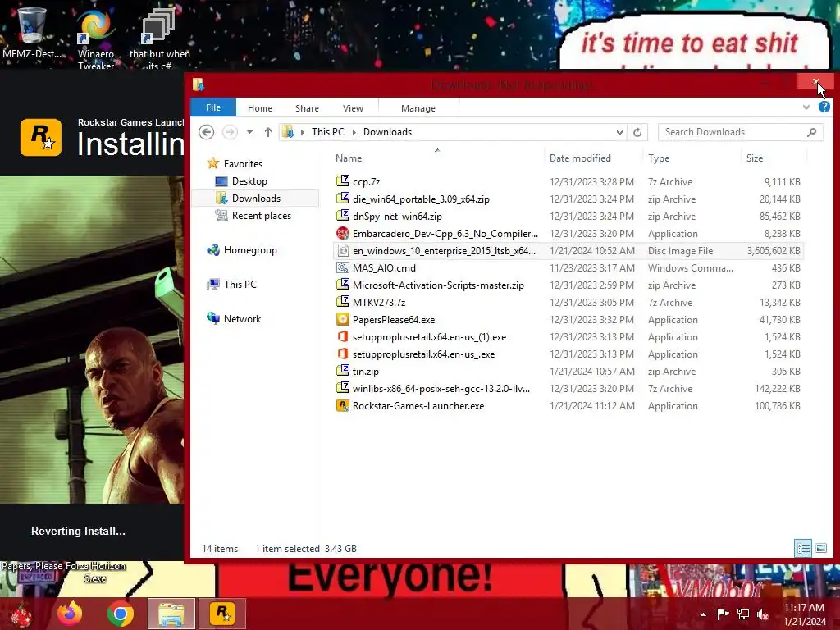Click the setupproplusretail (1).exe Office icon
This screenshot has width=840, height=630.
(343, 337)
